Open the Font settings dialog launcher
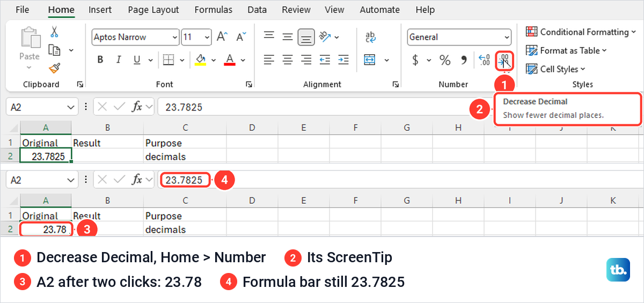 pyautogui.click(x=248, y=84)
